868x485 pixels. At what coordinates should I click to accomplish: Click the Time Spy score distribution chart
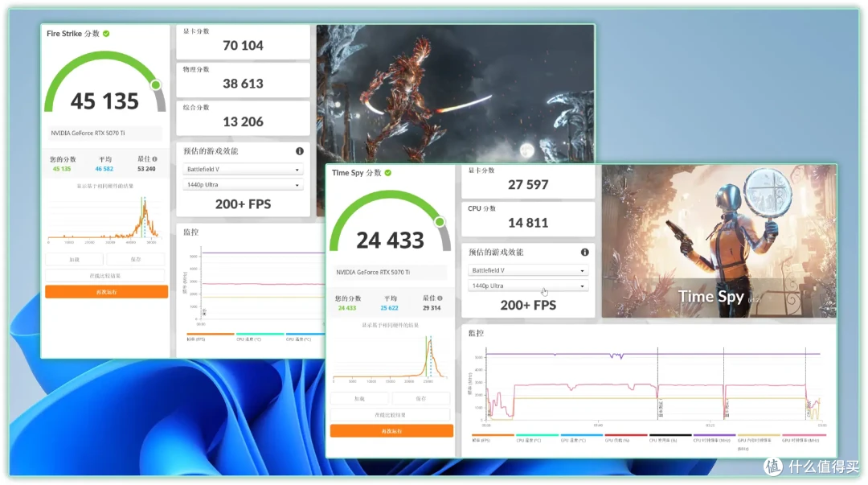(x=390, y=360)
